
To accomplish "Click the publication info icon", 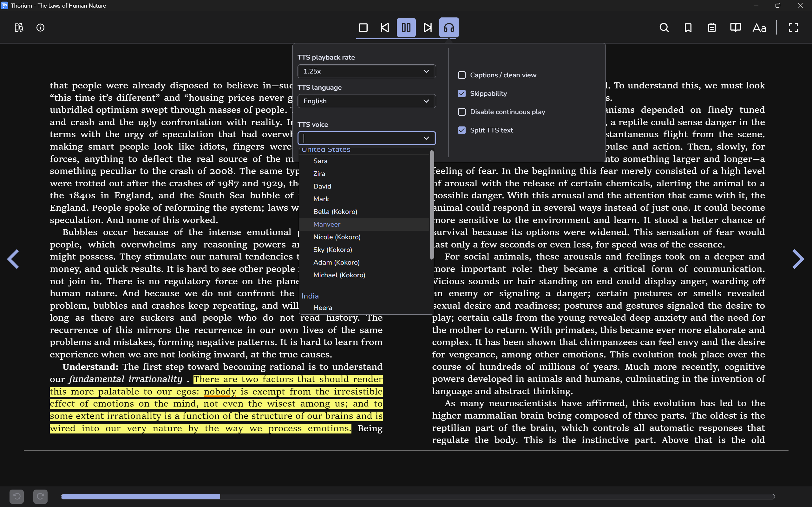I will coord(40,28).
